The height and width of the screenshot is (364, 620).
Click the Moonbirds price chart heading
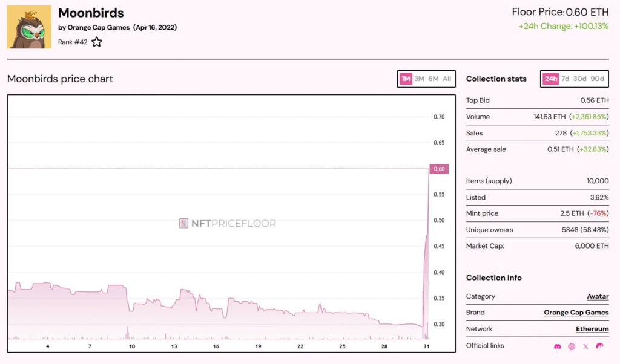tap(60, 79)
